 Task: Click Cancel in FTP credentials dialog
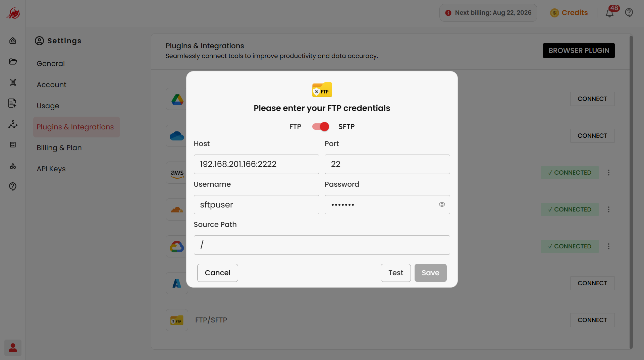coord(218,273)
